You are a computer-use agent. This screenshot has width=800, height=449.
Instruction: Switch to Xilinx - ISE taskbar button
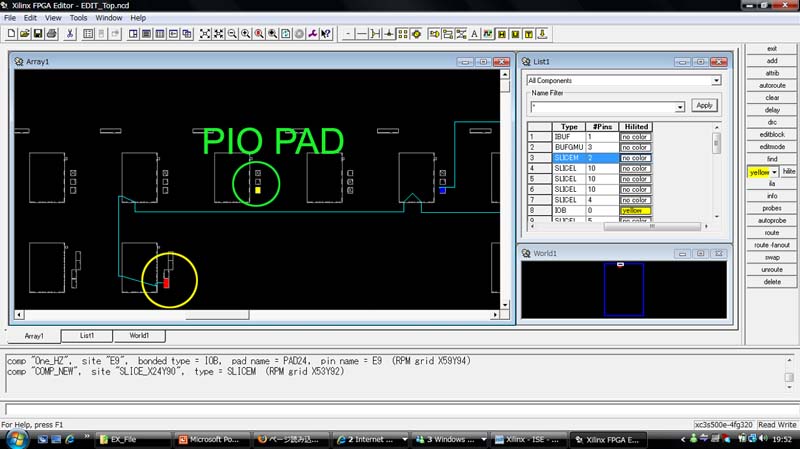[x=528, y=439]
